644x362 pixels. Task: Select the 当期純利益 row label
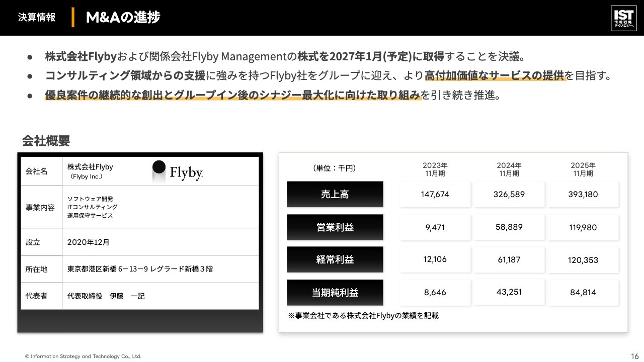[335, 293]
